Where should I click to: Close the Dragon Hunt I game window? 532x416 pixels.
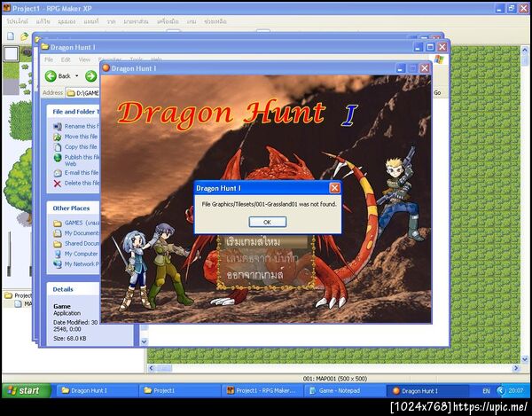tap(425, 68)
